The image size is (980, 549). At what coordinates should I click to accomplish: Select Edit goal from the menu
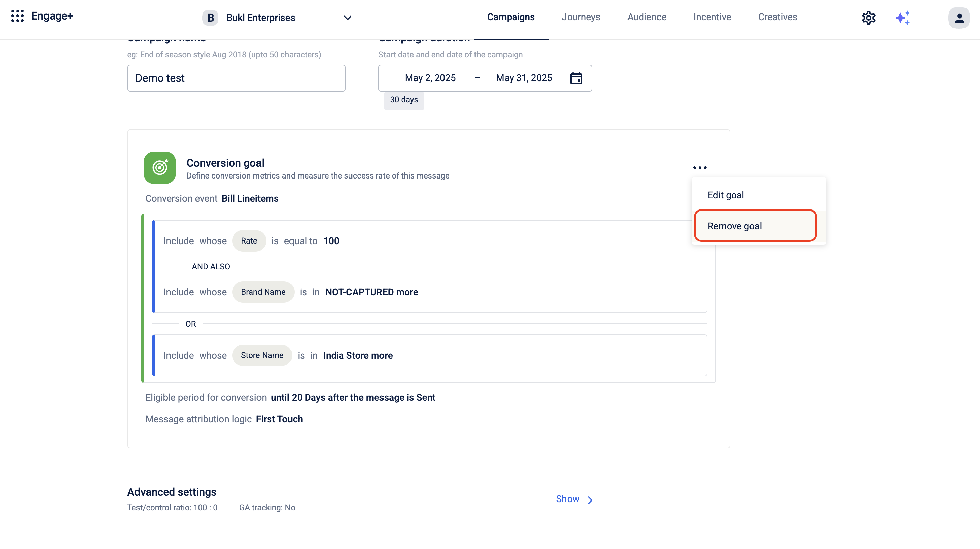tap(726, 195)
